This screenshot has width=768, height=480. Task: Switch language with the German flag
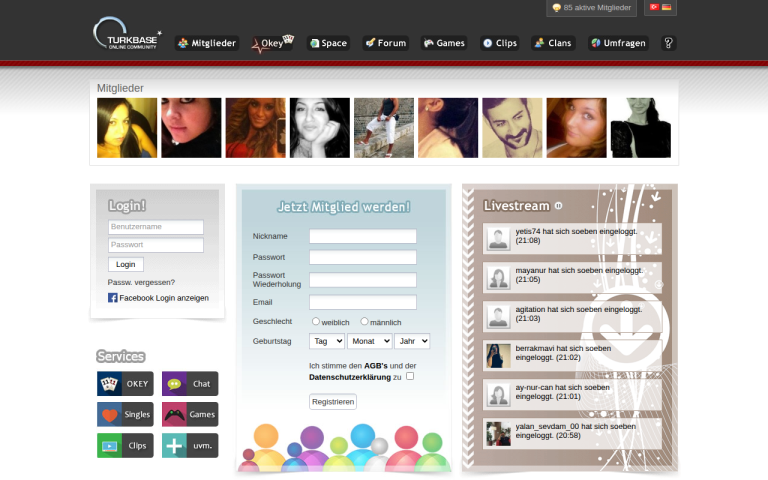667,7
